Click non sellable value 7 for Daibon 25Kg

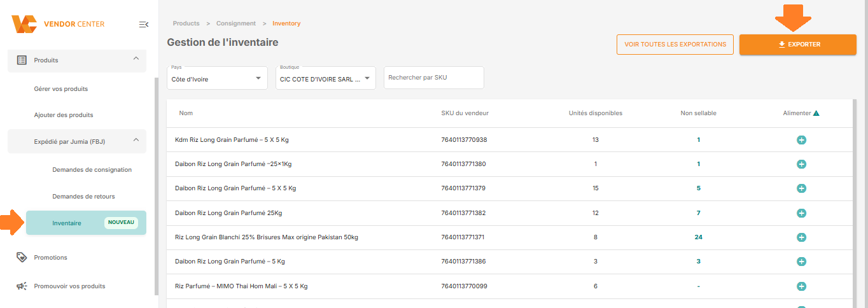[698, 213]
